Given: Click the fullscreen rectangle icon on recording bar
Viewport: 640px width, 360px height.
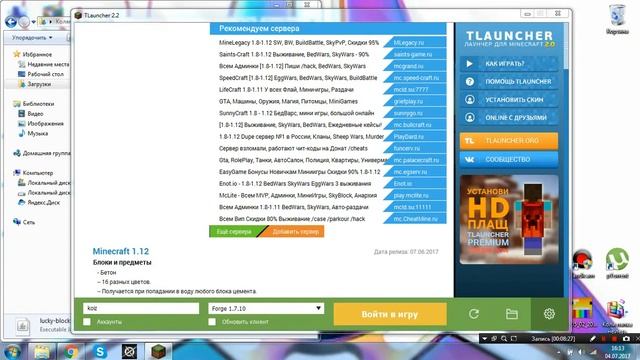Looking at the screenshot, I should click(x=514, y=339).
